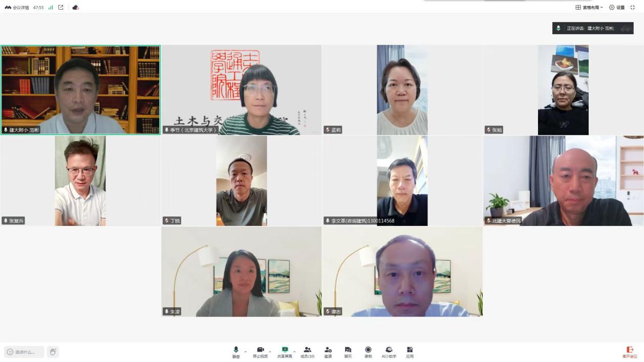Launch the AI小助手 assistant
Screen dimensions: 644x362
click(x=389, y=352)
